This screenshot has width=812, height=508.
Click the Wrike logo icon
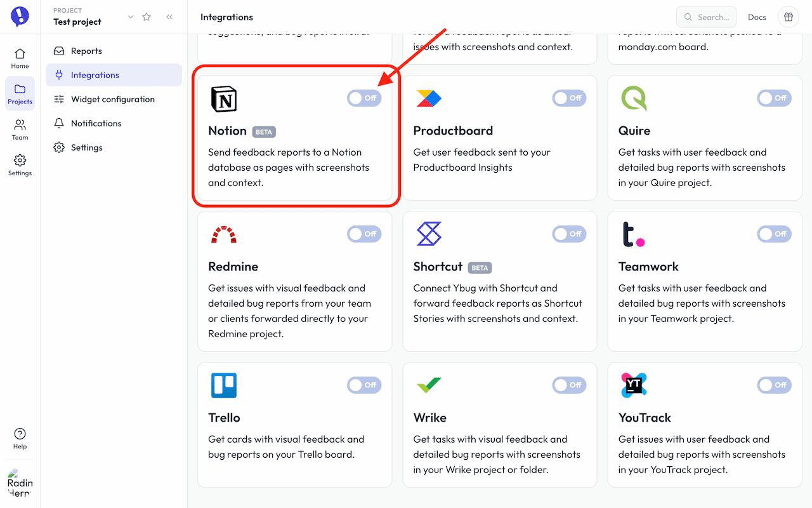click(x=429, y=385)
